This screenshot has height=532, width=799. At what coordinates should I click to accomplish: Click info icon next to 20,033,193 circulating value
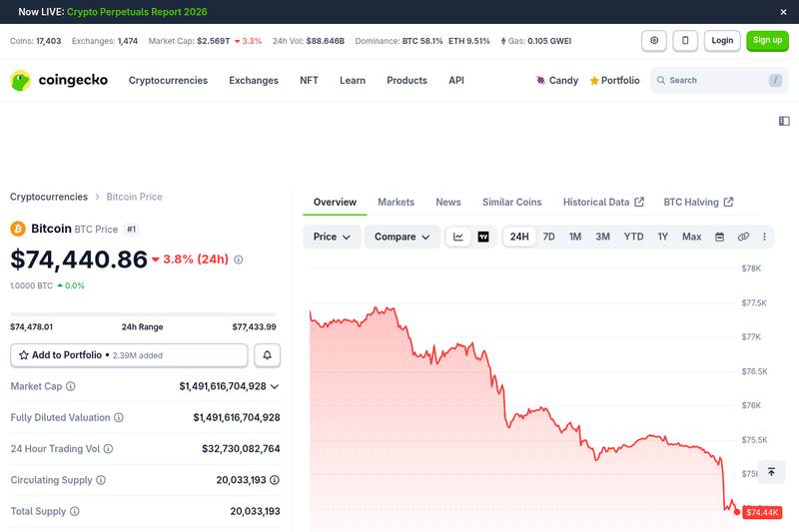point(274,480)
